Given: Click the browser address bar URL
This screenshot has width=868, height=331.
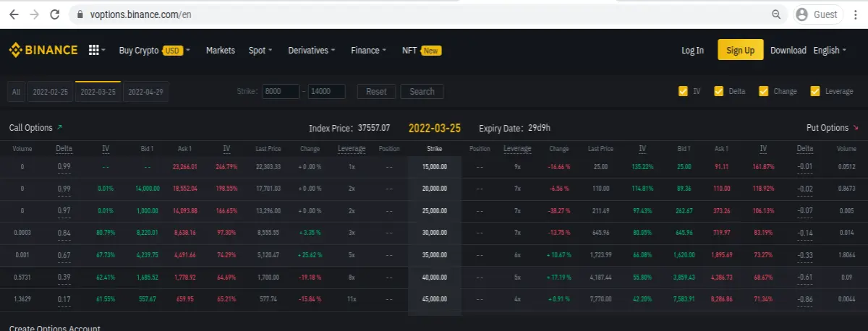Looking at the screenshot, I should [x=141, y=14].
